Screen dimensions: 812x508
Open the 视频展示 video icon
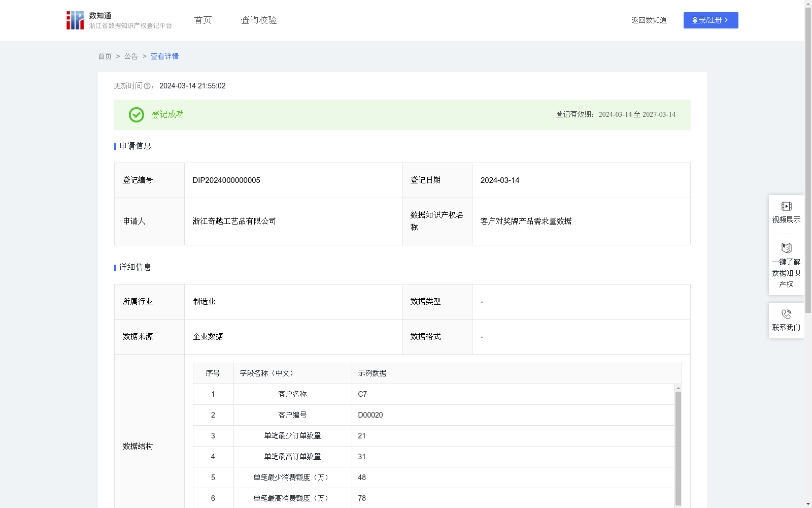click(786, 206)
